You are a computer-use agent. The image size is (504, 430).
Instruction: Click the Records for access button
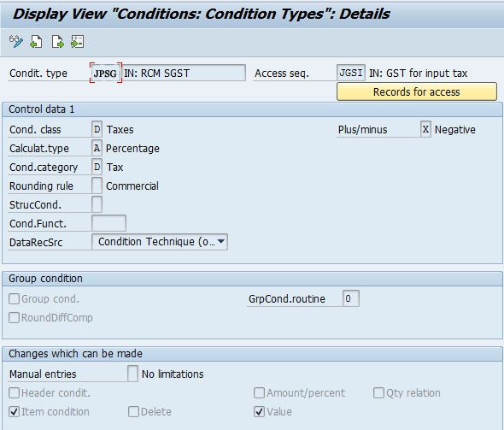417,92
